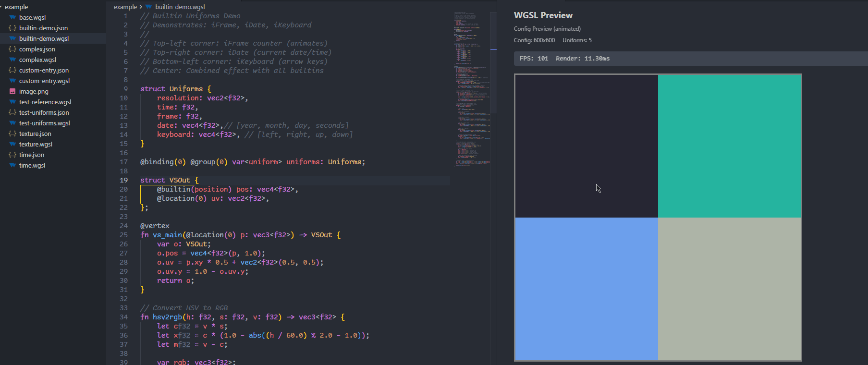868x365 pixels.
Task: Click the '// Builtin Uniforms Demo' comment
Action: click(190, 16)
